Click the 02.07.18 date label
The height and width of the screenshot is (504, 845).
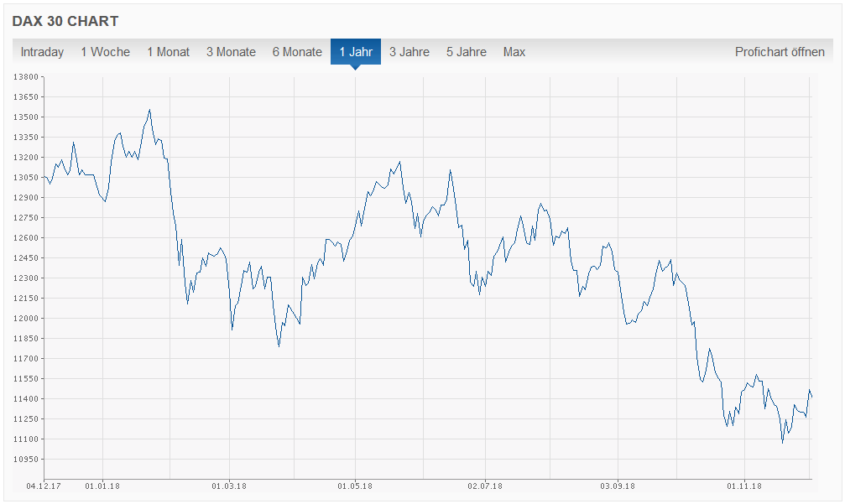coord(485,486)
